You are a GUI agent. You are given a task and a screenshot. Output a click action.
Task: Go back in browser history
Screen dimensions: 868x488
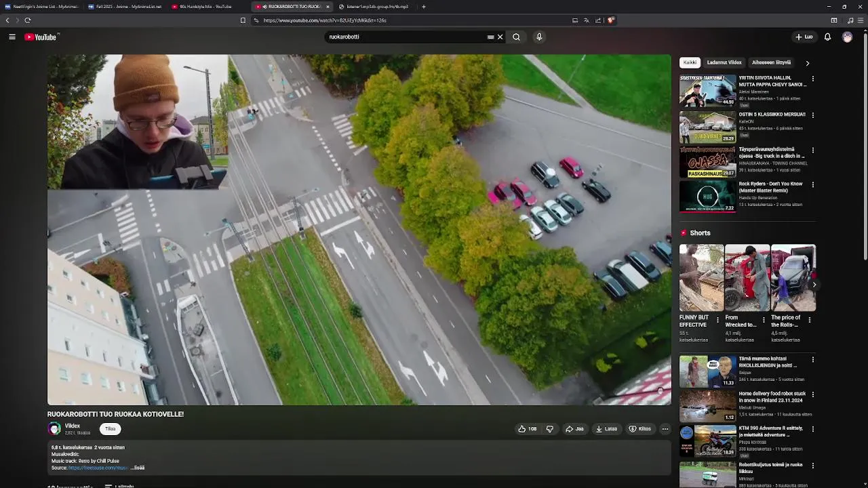click(7, 20)
